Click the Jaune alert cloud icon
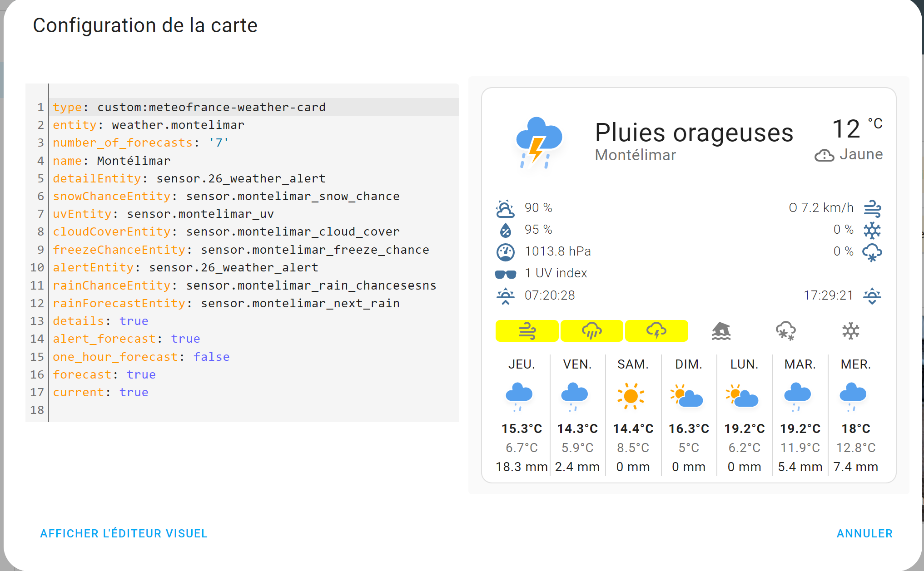Screen dimensions: 924x571 (824, 155)
